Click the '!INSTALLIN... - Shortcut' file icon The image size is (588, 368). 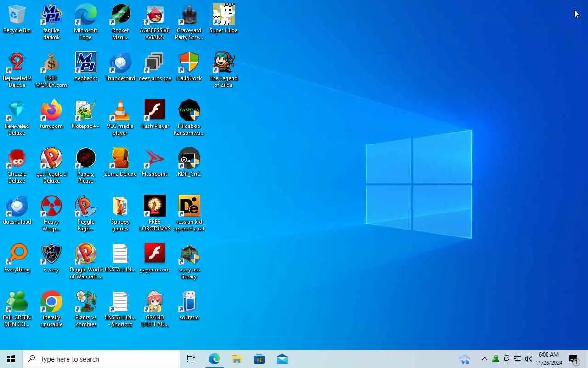pyautogui.click(x=120, y=309)
